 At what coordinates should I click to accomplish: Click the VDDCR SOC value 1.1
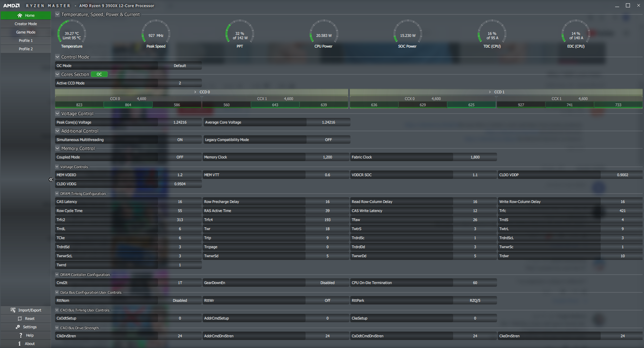[475, 175]
